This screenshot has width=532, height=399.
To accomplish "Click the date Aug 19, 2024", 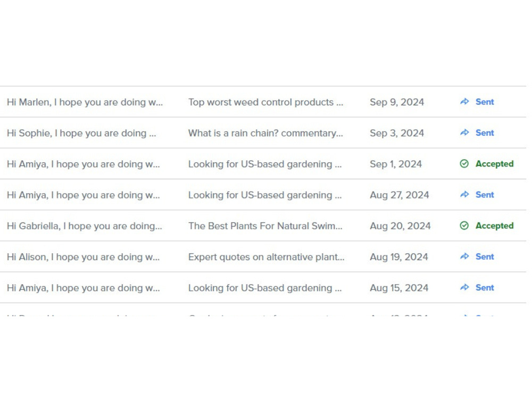I will (x=399, y=257).
